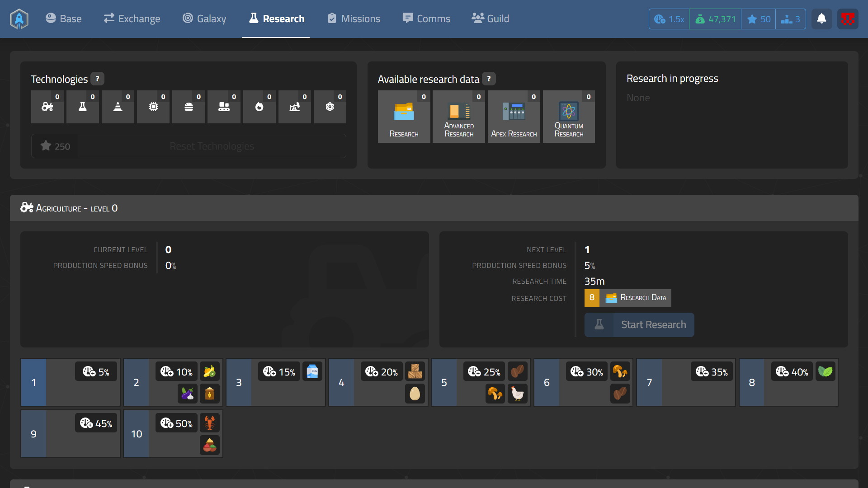The height and width of the screenshot is (488, 868).
Task: Click the notification bell icon
Action: [821, 19]
